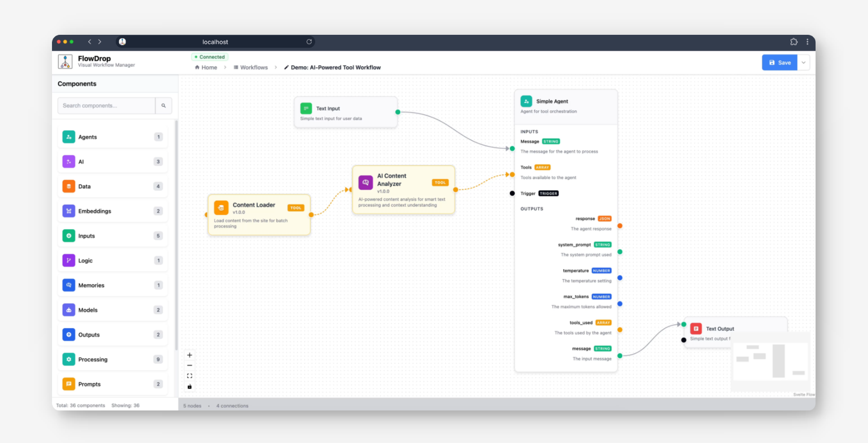The height and width of the screenshot is (443, 868).
Task: Click the Models category icon
Action: [69, 310]
